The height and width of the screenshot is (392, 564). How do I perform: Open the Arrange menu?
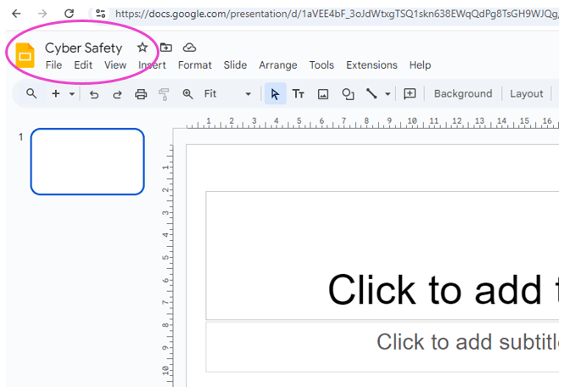278,65
